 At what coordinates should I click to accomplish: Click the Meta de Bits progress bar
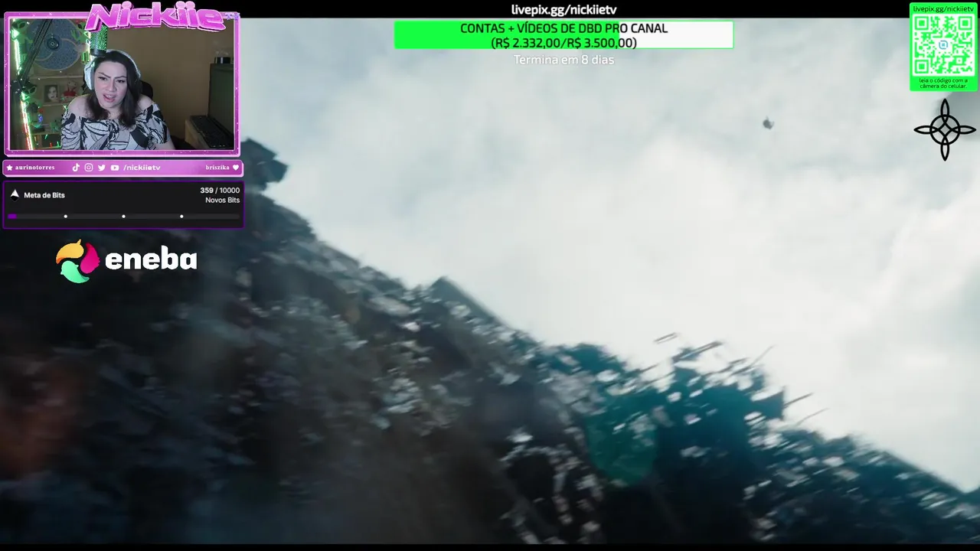[122, 217]
